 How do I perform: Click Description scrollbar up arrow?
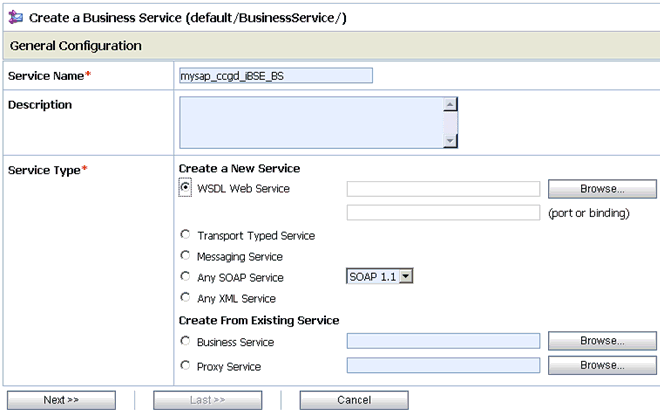(x=450, y=104)
